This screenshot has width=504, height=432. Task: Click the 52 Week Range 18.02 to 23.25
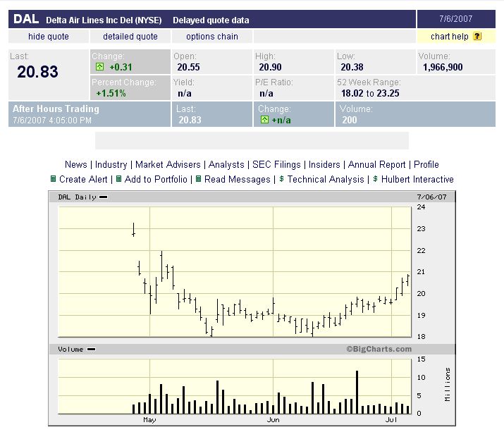coord(370,93)
